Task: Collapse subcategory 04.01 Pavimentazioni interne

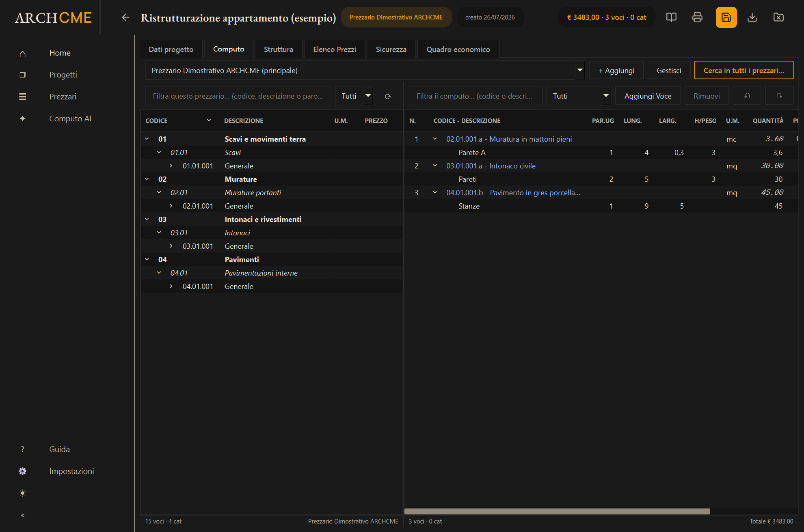Action: pyautogui.click(x=159, y=273)
